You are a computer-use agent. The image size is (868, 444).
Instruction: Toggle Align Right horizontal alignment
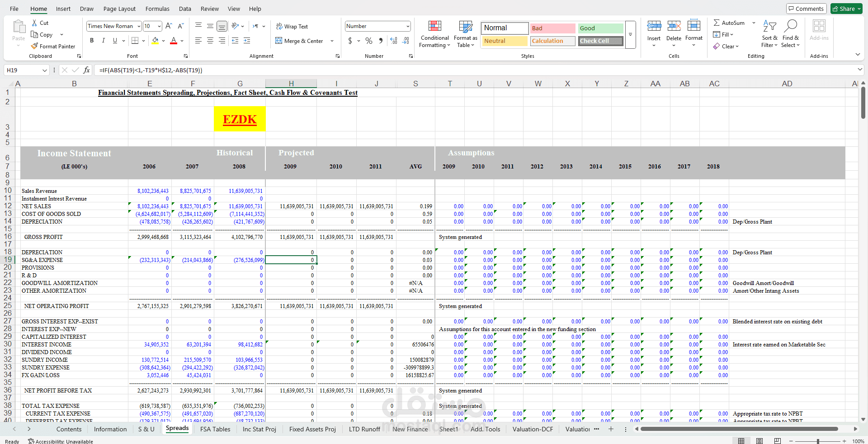coord(222,41)
